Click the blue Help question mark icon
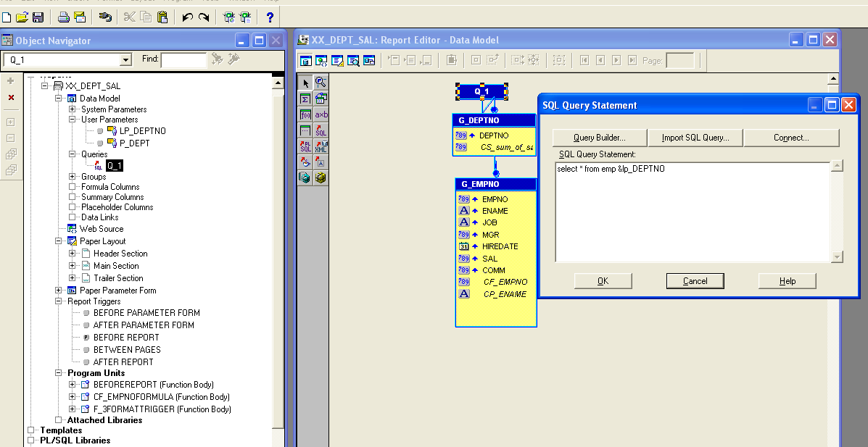868x447 pixels. click(x=270, y=17)
